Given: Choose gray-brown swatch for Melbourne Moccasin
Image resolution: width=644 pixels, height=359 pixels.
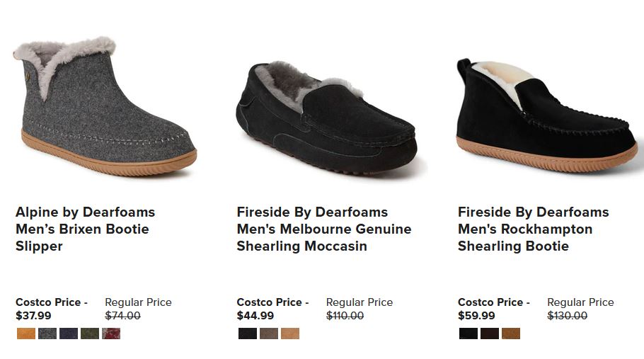Looking at the screenshot, I should [269, 334].
